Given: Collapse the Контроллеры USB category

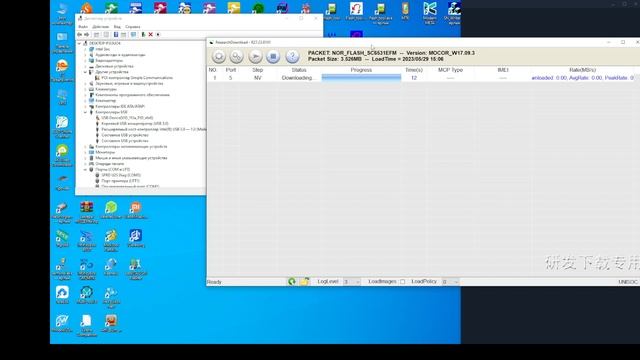Looking at the screenshot, I should point(86,112).
